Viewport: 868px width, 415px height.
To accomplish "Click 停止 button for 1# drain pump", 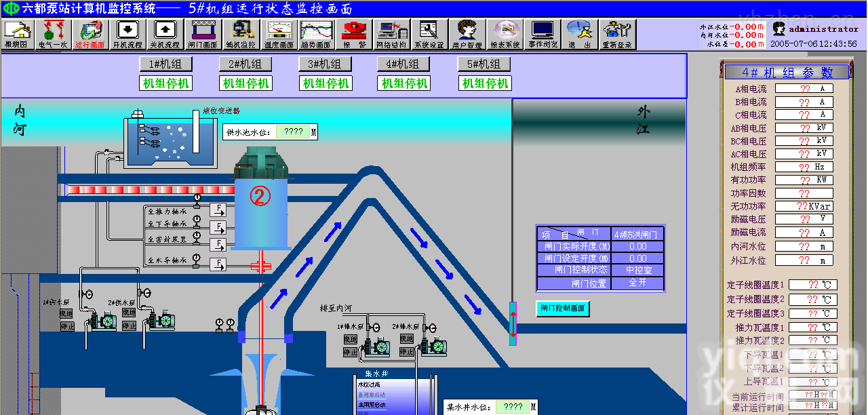I will tap(350, 352).
